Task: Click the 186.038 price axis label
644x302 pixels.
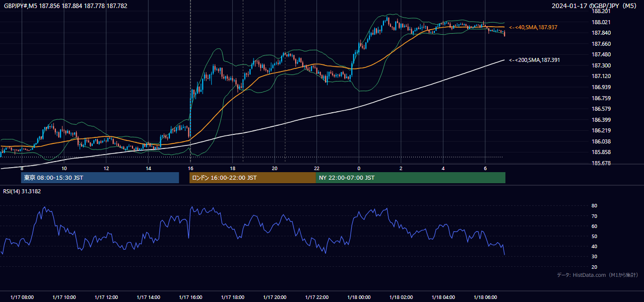Action: pyautogui.click(x=601, y=141)
